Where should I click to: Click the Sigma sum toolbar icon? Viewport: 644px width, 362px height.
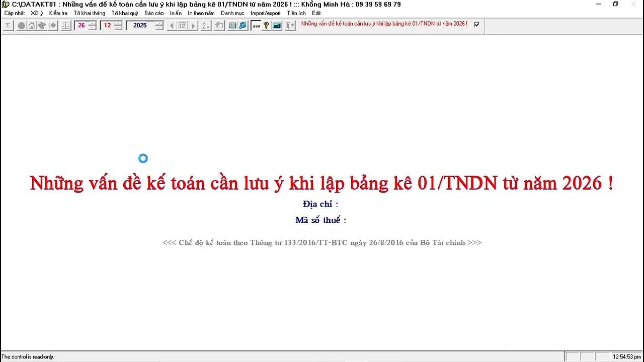point(8,25)
